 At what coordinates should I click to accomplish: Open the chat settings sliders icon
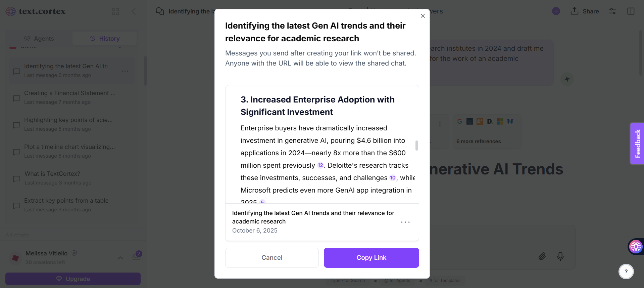pos(612,11)
